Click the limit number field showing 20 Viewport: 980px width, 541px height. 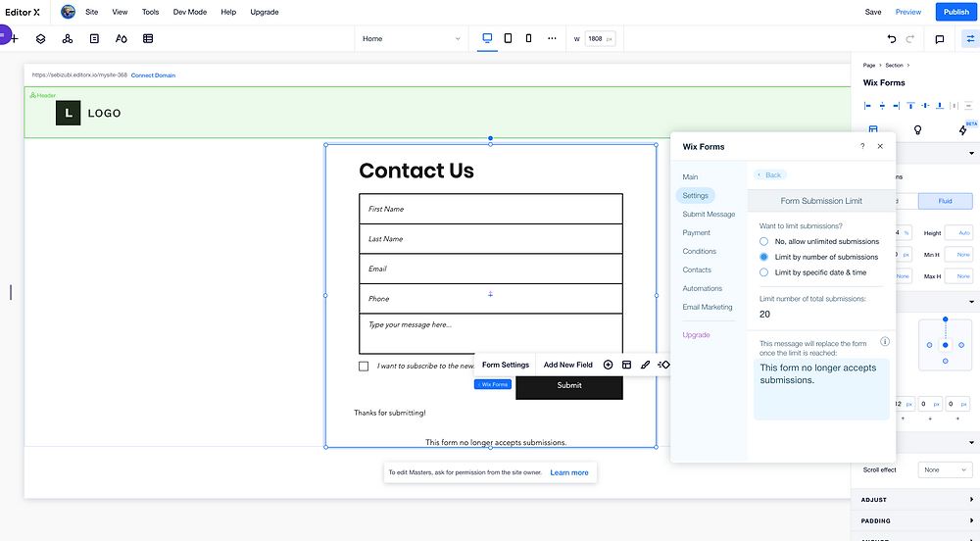(x=821, y=315)
